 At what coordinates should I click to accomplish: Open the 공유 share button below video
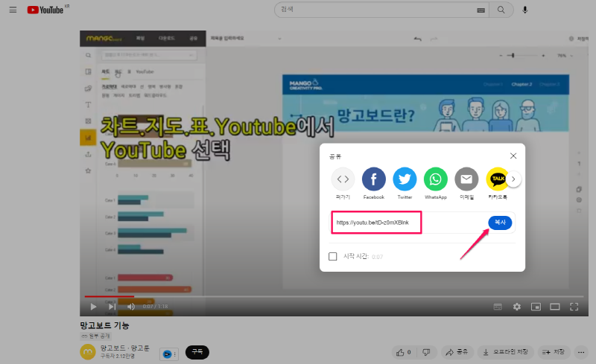coord(457,352)
